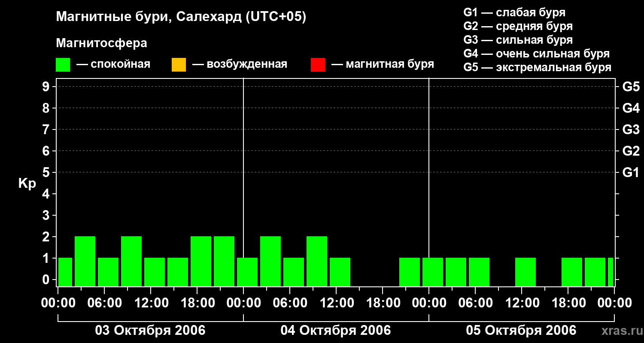
Task: Click the 'Kp' axis title
Action: click(27, 184)
